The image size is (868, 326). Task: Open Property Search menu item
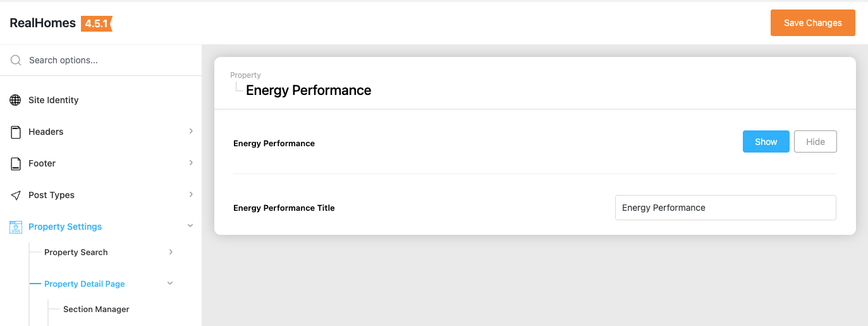[76, 252]
